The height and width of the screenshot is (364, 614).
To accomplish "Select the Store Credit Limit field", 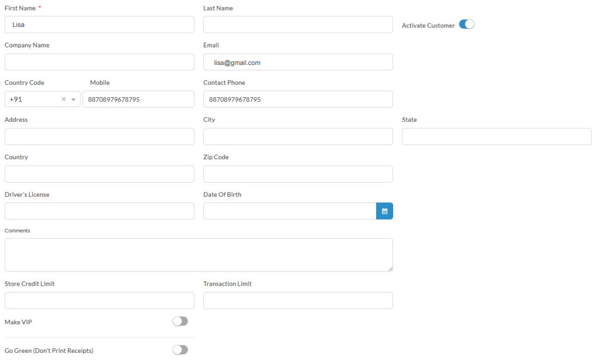I will click(x=99, y=300).
